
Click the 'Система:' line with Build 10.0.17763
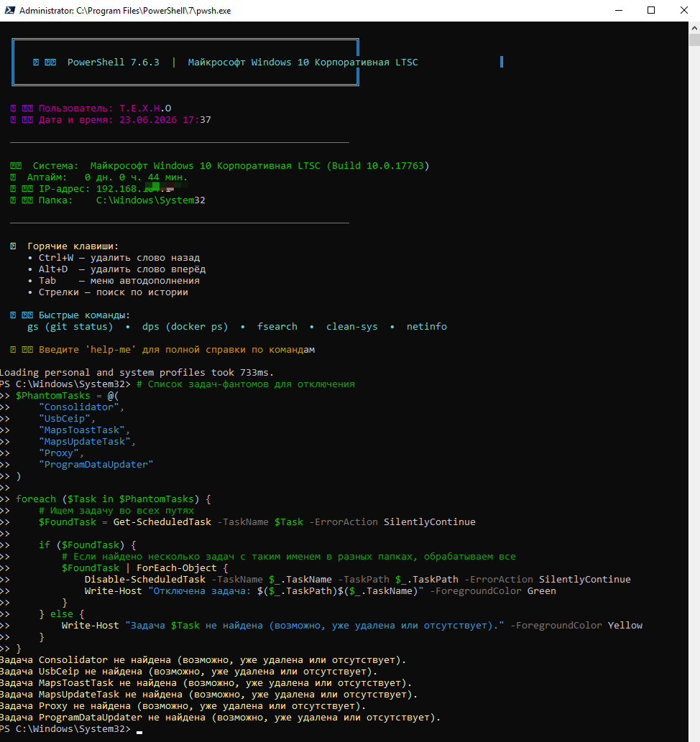220,166
